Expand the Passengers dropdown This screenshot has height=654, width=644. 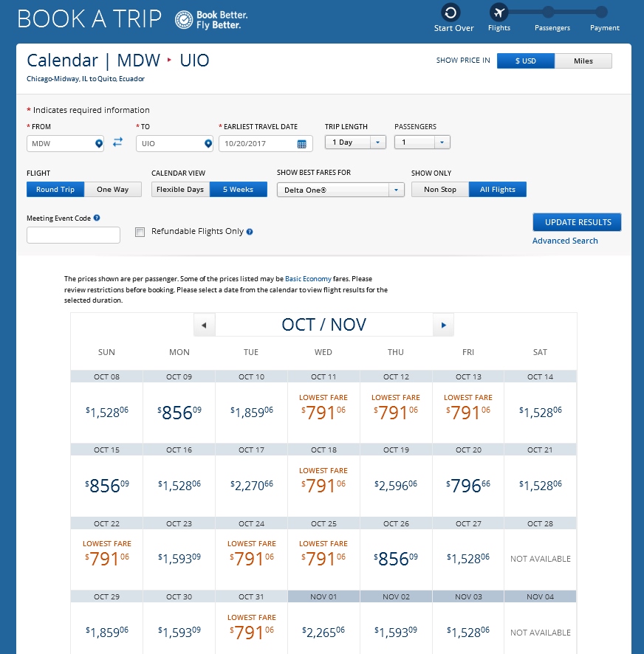coord(441,142)
